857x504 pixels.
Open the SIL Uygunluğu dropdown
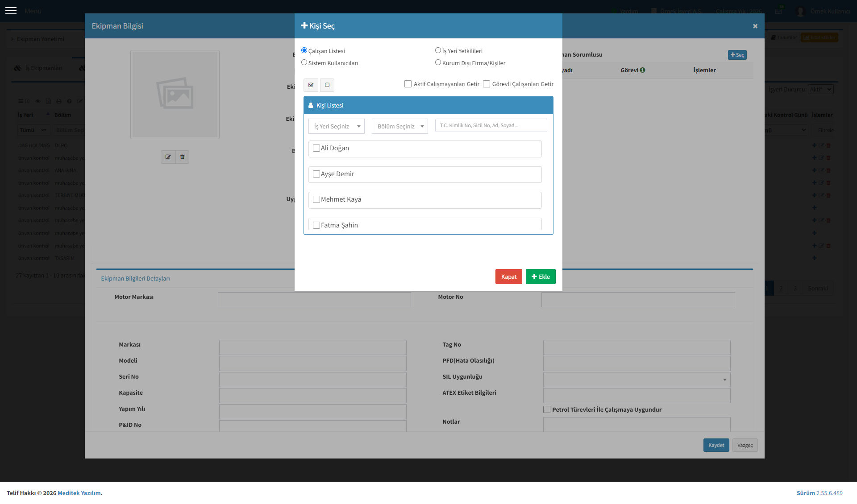tap(637, 380)
